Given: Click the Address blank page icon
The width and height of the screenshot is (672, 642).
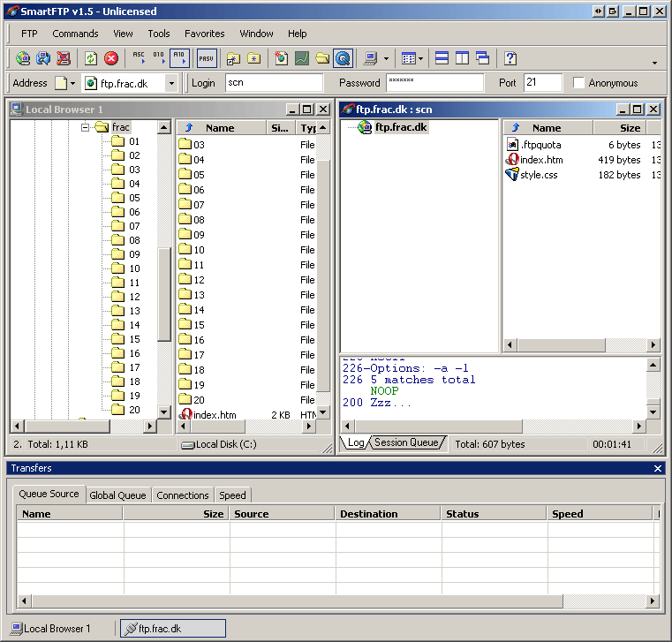Looking at the screenshot, I should click(x=61, y=83).
